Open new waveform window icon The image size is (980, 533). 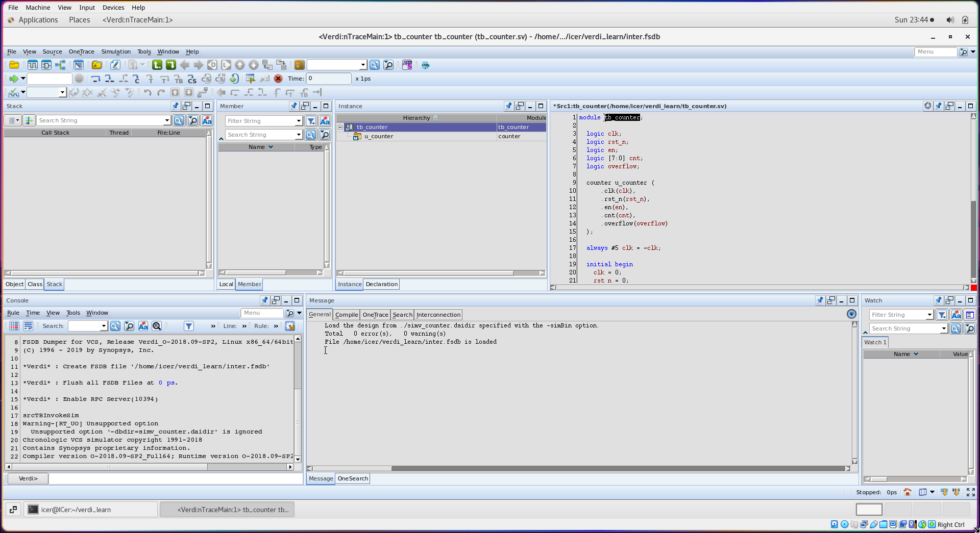point(33,65)
